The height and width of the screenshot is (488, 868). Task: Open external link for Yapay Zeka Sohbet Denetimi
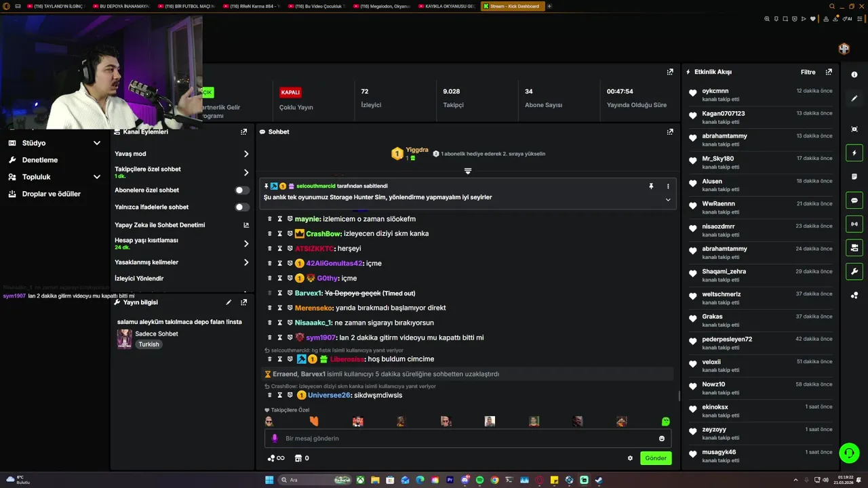246,225
